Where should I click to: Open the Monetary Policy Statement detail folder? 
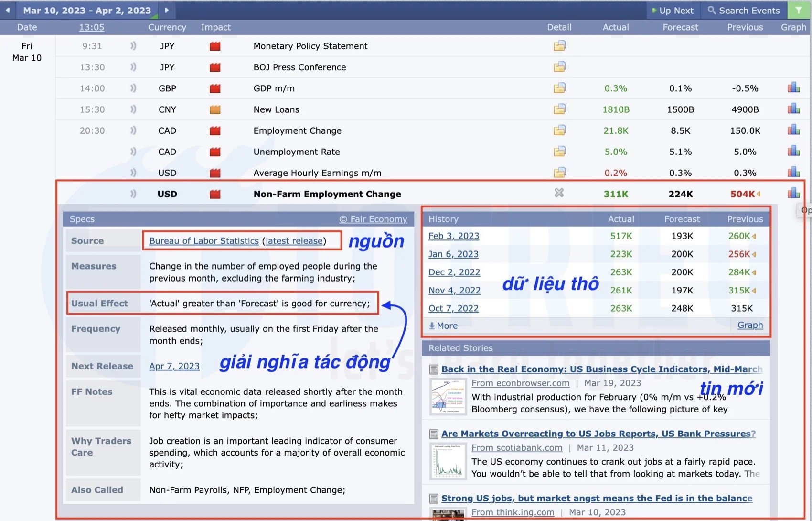(559, 46)
